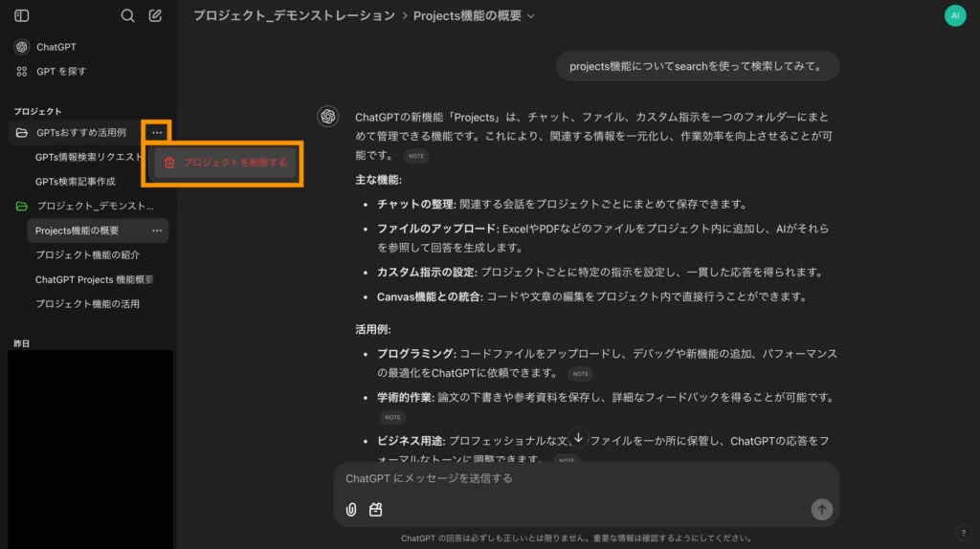
Task: Open the プロジェクト_デモンストレーション project folder in sidebar
Action: tap(94, 206)
